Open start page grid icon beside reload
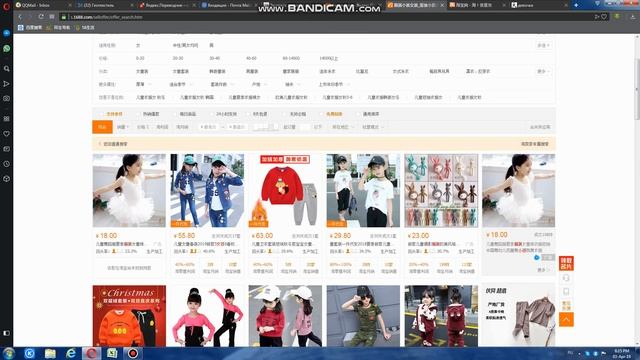This screenshot has width=640, height=360. (52, 17)
